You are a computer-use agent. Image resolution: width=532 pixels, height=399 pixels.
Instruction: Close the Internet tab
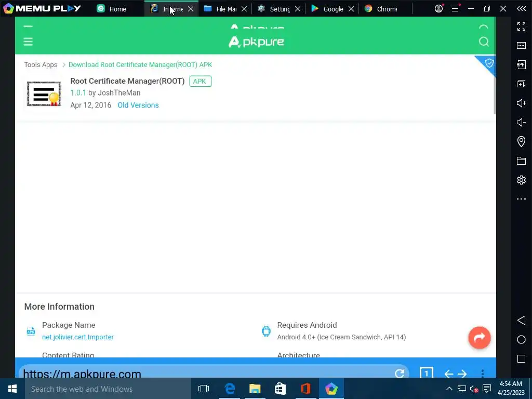[x=191, y=9]
